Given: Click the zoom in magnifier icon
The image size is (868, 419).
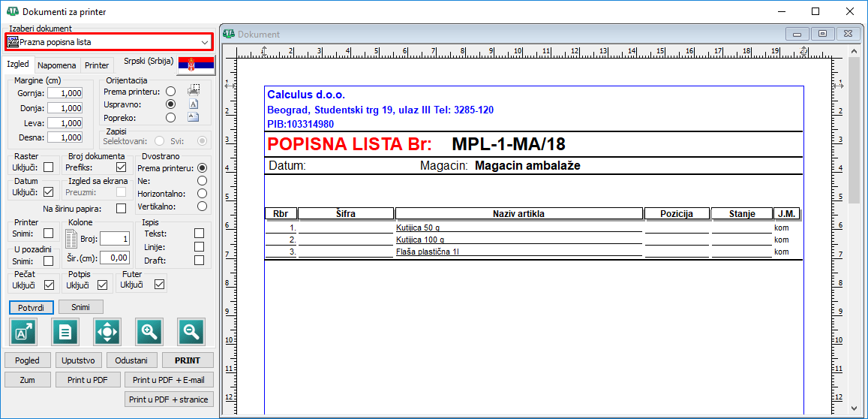Looking at the screenshot, I should point(149,331).
